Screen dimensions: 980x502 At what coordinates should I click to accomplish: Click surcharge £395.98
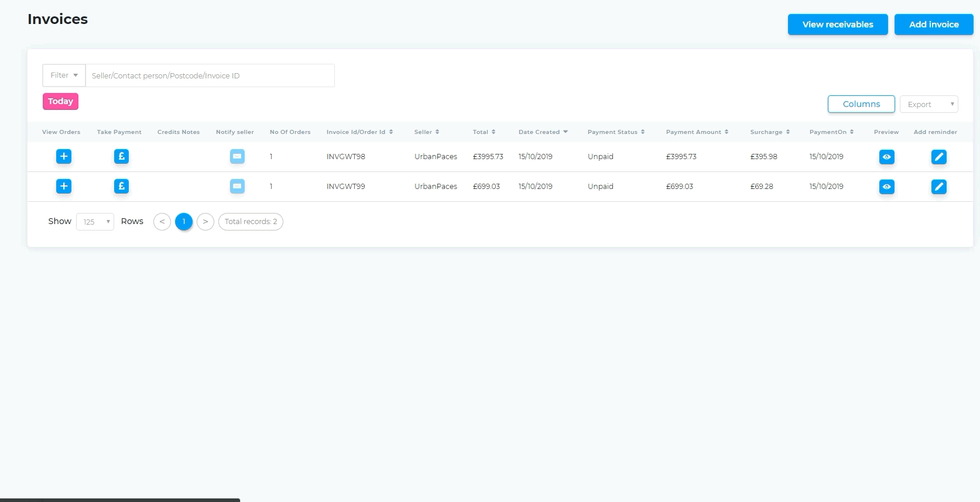pyautogui.click(x=764, y=157)
